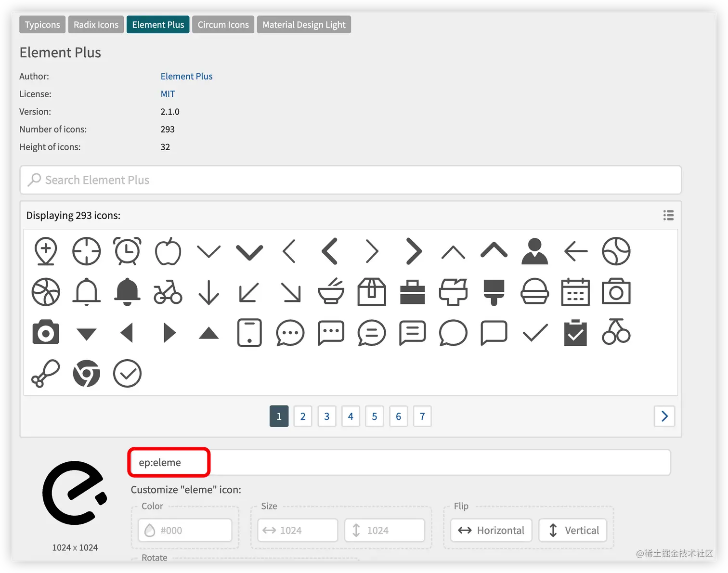
Task: Select the thin arrow-down chevron icon
Action: [208, 251]
